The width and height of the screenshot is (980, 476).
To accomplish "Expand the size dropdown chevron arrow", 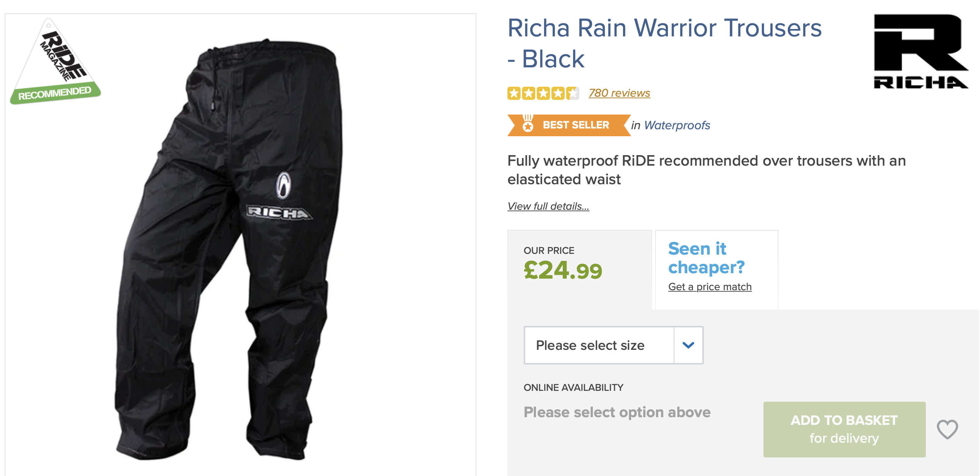I will click(x=688, y=345).
